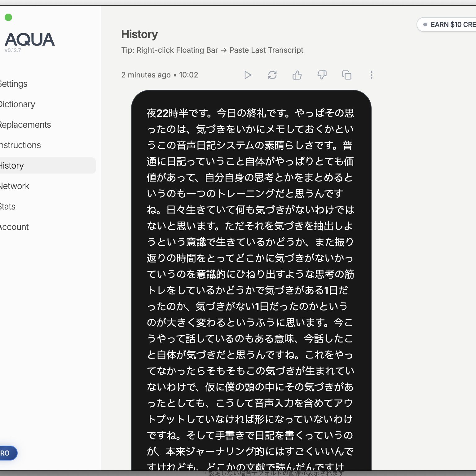Viewport: 476px width, 476px height.
Task: Give the transcript a thumbs down
Action: [322, 75]
